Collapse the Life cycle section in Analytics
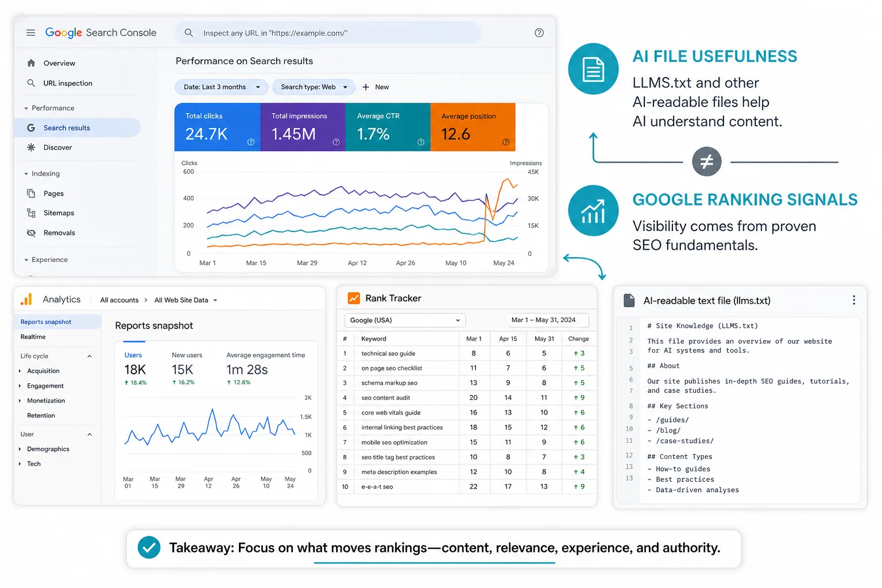 [x=90, y=357]
